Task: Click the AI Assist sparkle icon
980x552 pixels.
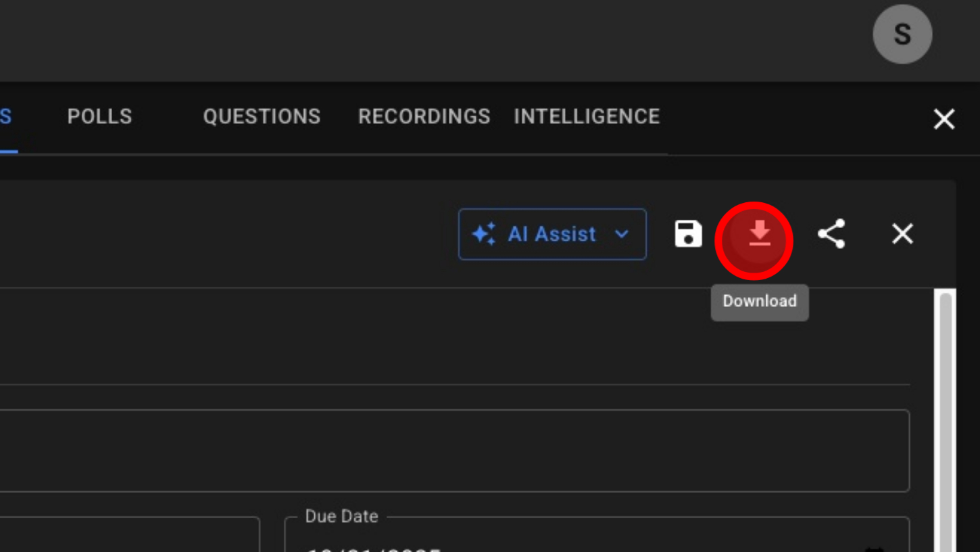Action: point(484,234)
